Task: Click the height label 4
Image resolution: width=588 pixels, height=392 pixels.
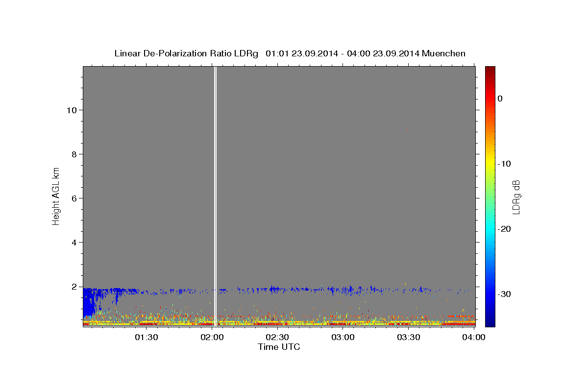Action: click(73, 243)
